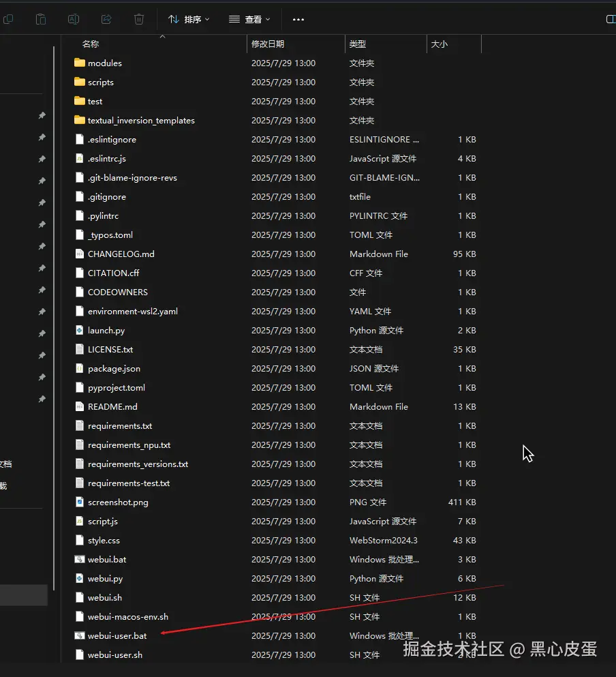
Task: Click the webui.sh file icon
Action: click(80, 597)
